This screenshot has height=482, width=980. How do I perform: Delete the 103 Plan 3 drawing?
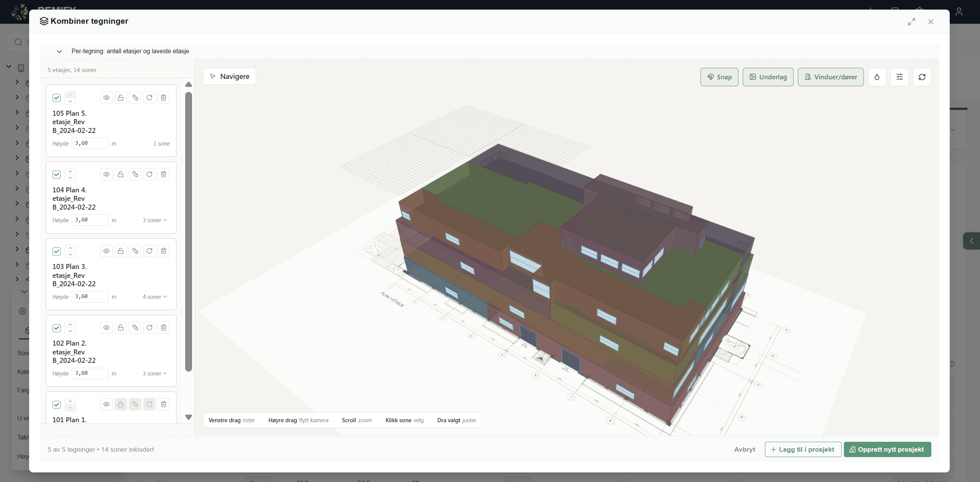coord(164,251)
